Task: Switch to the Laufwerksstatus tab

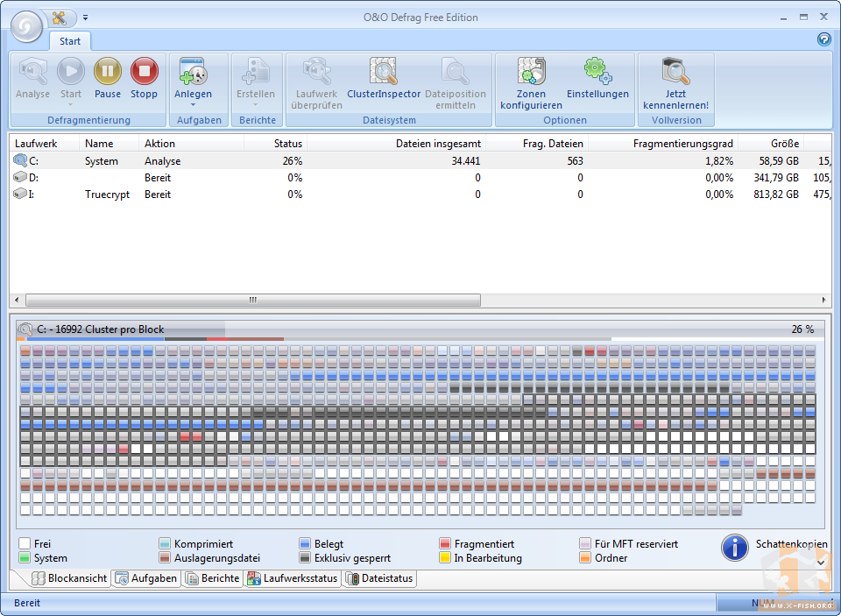Action: [x=293, y=578]
